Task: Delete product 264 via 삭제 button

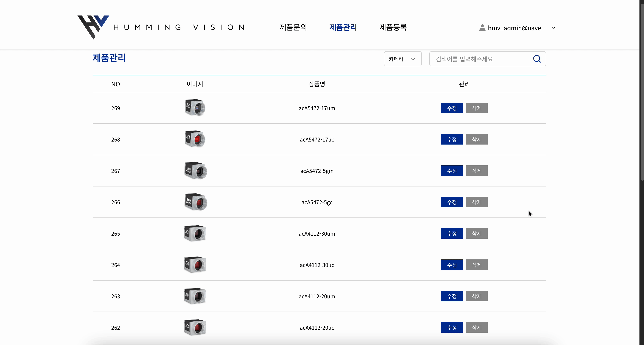Action: click(x=477, y=265)
